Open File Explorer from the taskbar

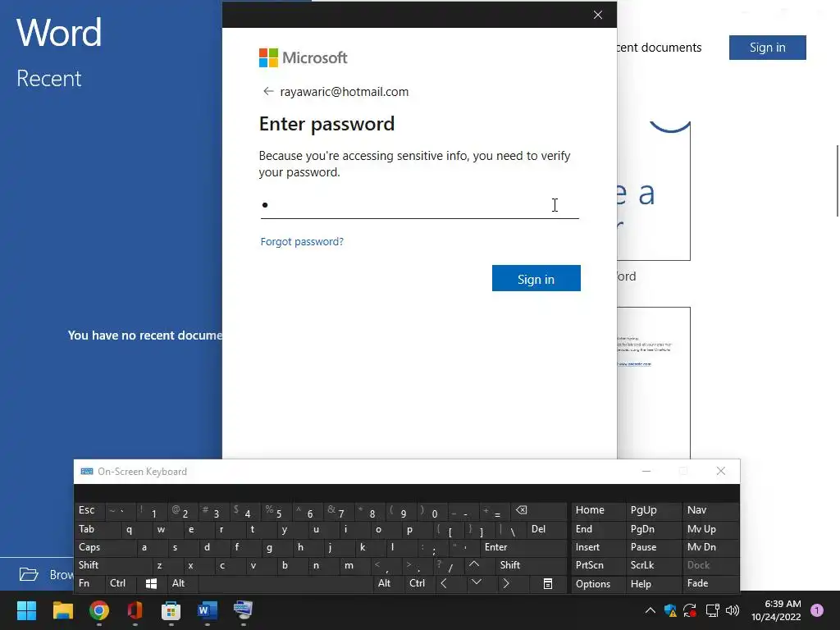click(x=62, y=610)
